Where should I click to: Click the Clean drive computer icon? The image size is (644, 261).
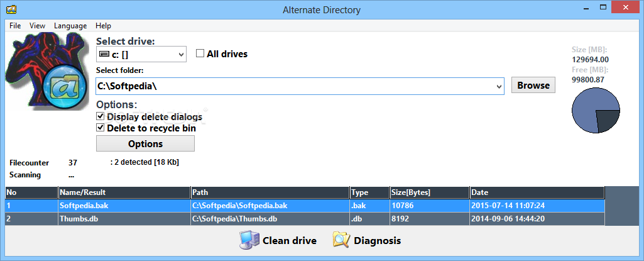(249, 240)
